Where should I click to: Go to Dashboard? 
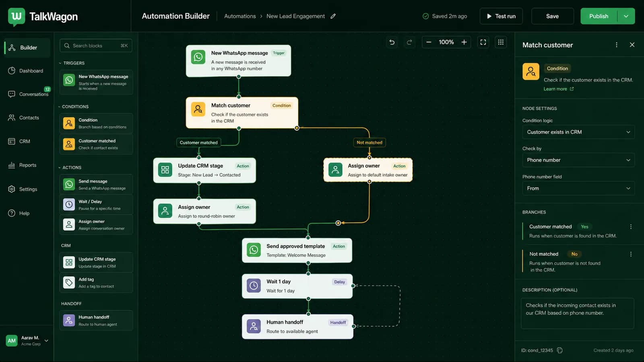26,71
